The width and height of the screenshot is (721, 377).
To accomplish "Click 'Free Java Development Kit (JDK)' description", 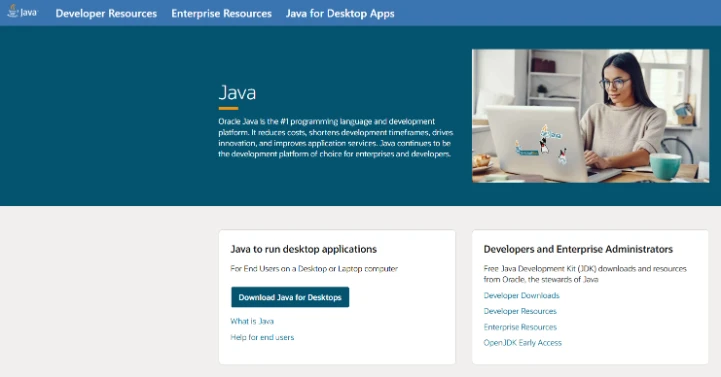I will 585,274.
